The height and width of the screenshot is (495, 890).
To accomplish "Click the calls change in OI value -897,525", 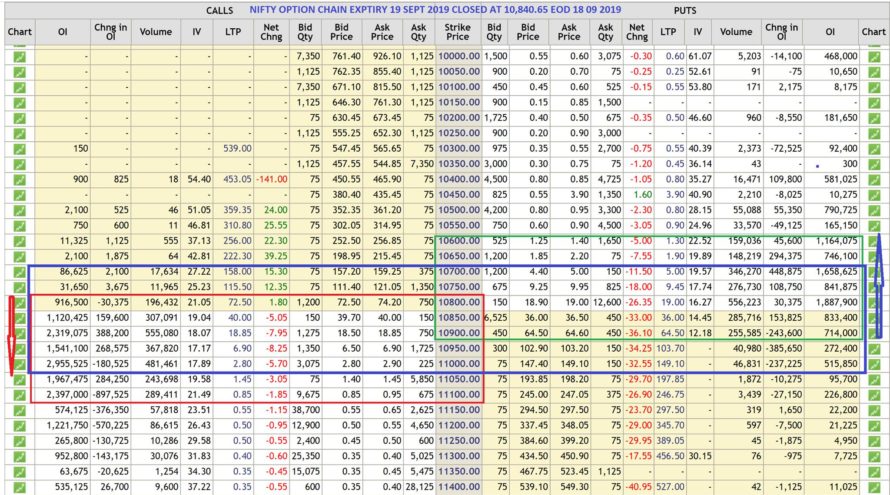I will 110,395.
